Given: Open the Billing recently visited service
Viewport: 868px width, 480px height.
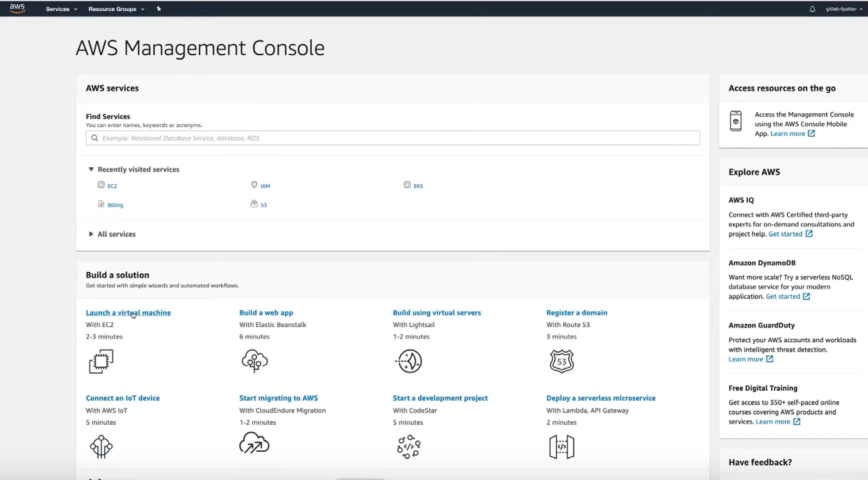Looking at the screenshot, I should pyautogui.click(x=115, y=205).
